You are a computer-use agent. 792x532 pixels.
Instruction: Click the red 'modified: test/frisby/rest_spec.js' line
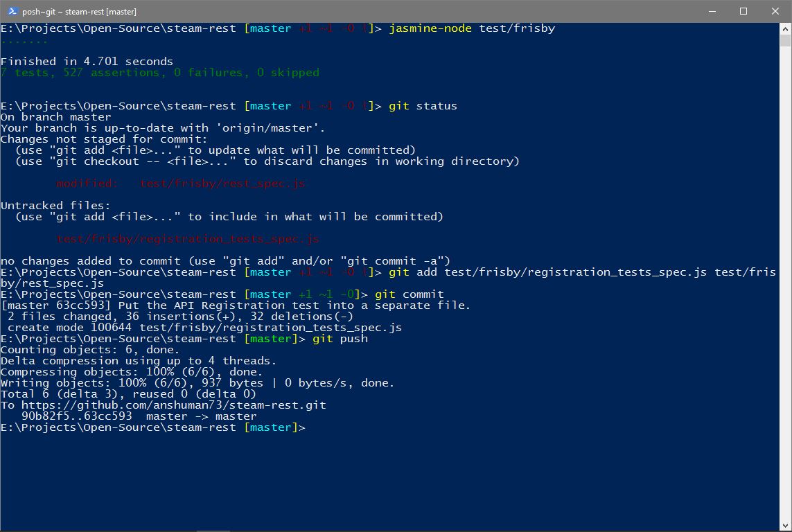point(181,184)
